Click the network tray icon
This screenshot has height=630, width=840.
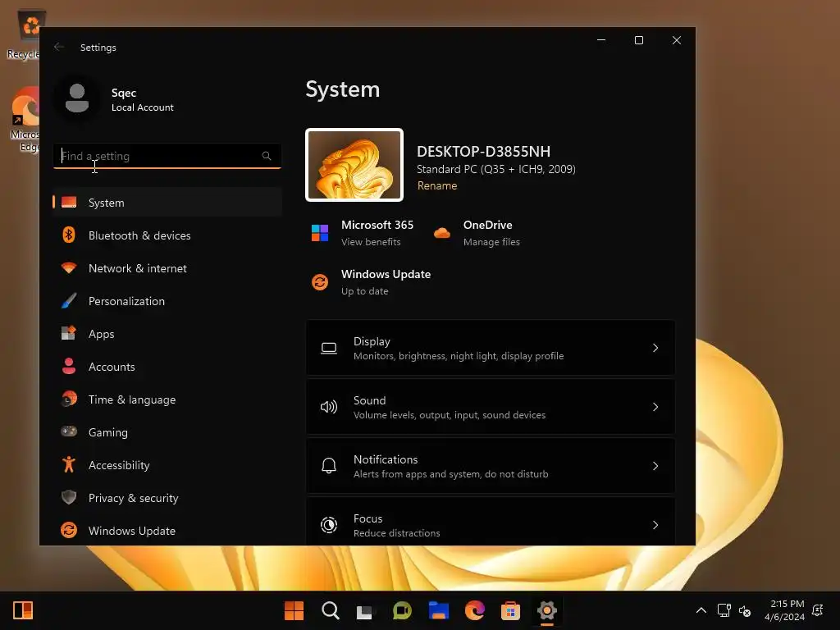pos(724,610)
